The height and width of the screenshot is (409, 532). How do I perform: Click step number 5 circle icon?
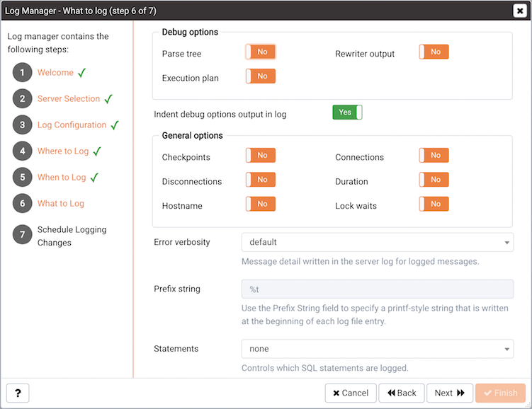click(23, 177)
